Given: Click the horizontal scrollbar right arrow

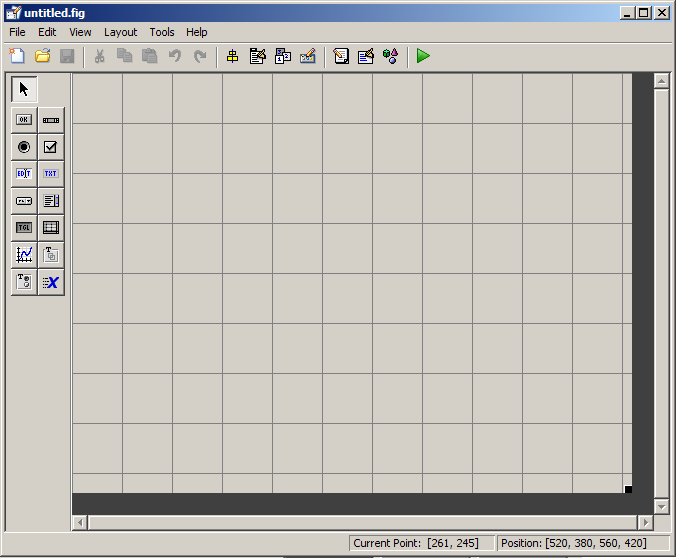Looking at the screenshot, I should 645,523.
